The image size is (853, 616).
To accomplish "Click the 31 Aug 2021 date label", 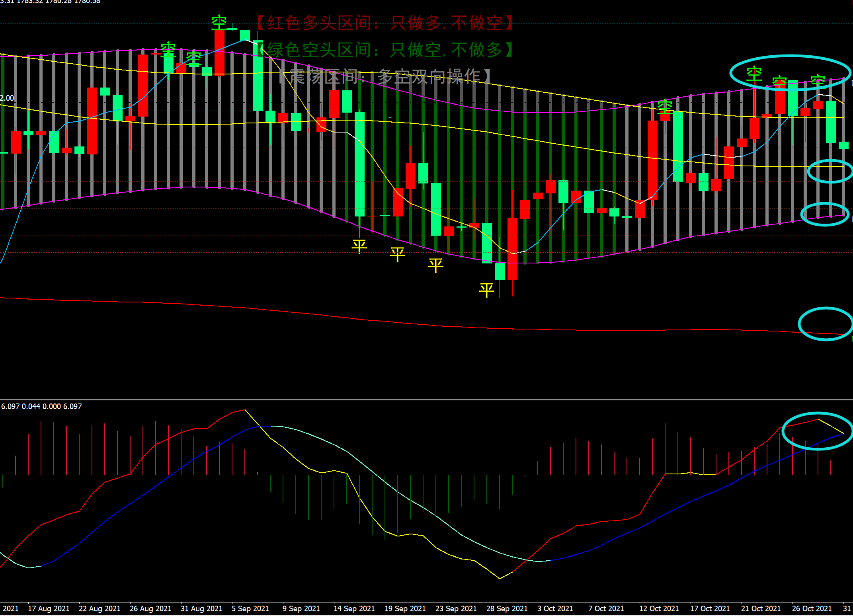I will [x=201, y=608].
